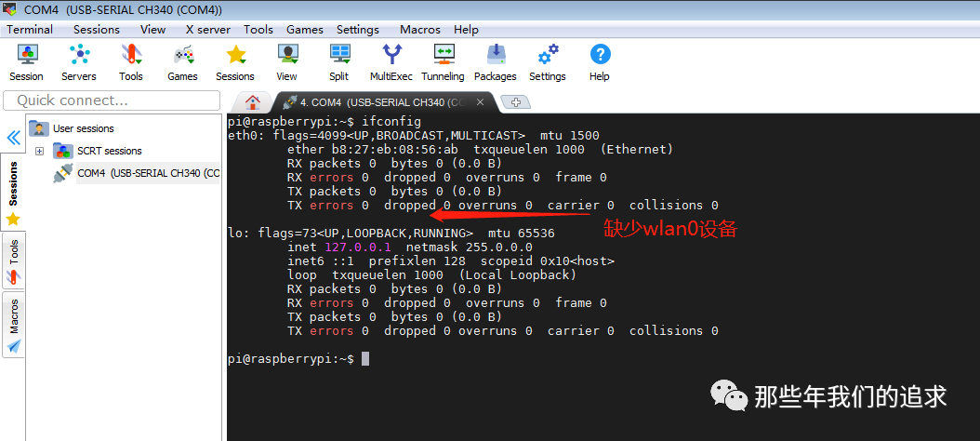This screenshot has height=441, width=980.
Task: Collapse the sidebar with double chevron
Action: point(13,139)
